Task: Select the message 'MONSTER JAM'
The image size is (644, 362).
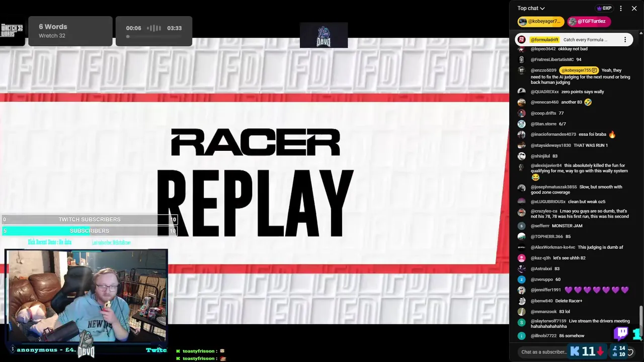Action: (x=567, y=226)
